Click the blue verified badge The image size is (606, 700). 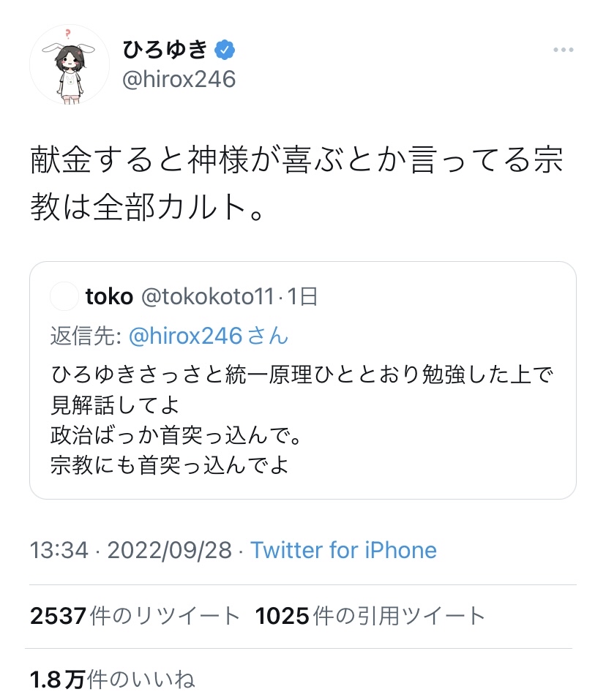pos(224,50)
